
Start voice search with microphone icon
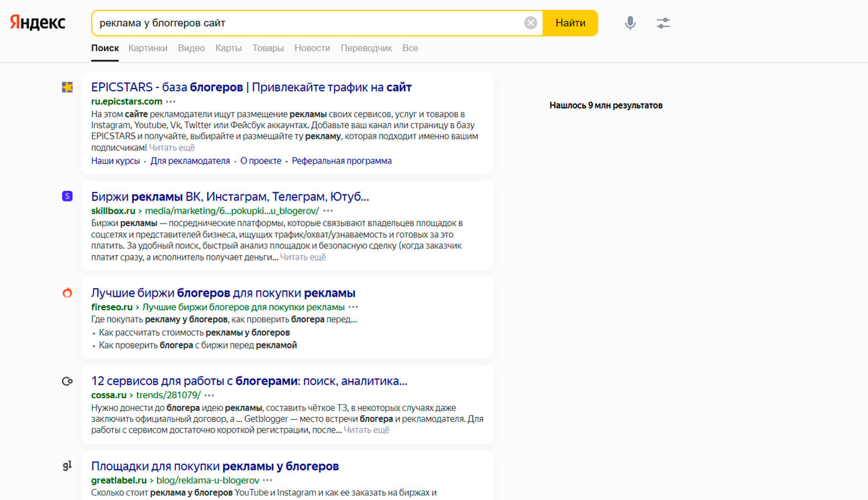point(630,23)
